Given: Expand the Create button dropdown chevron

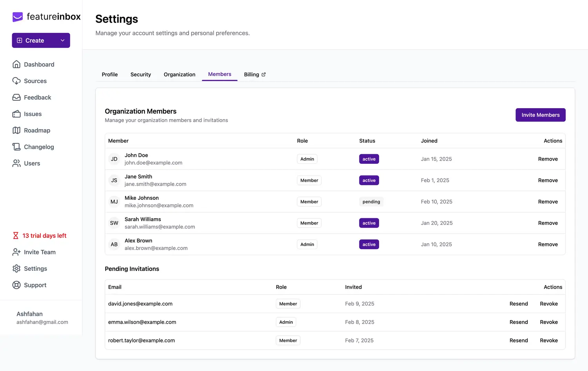Looking at the screenshot, I should coord(62,40).
